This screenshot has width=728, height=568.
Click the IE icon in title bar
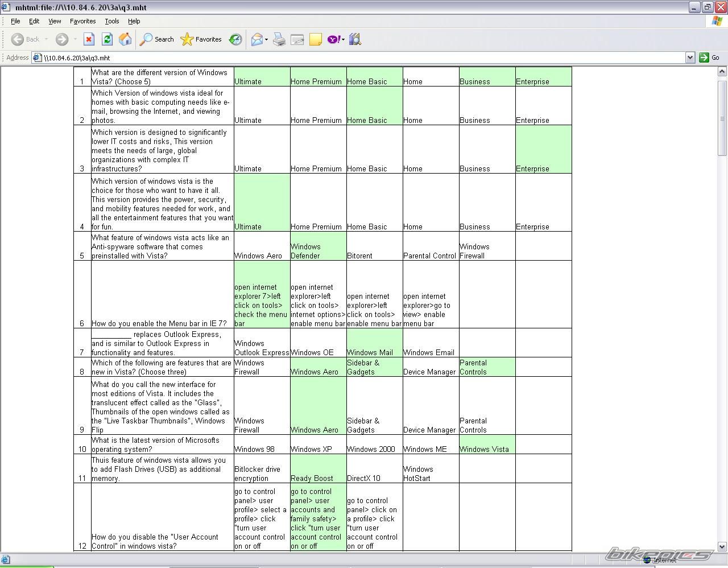click(x=6, y=7)
